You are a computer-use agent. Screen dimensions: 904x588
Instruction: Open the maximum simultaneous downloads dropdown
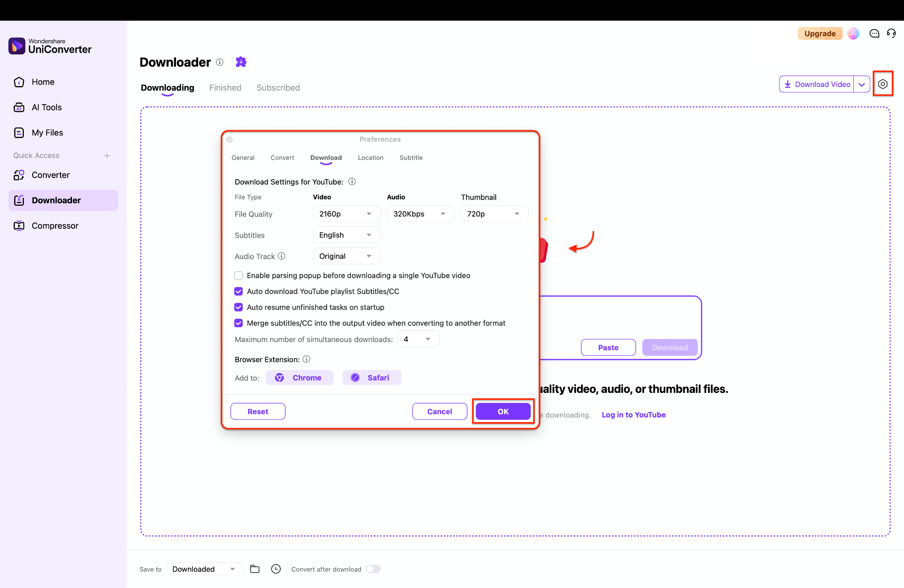tap(418, 339)
